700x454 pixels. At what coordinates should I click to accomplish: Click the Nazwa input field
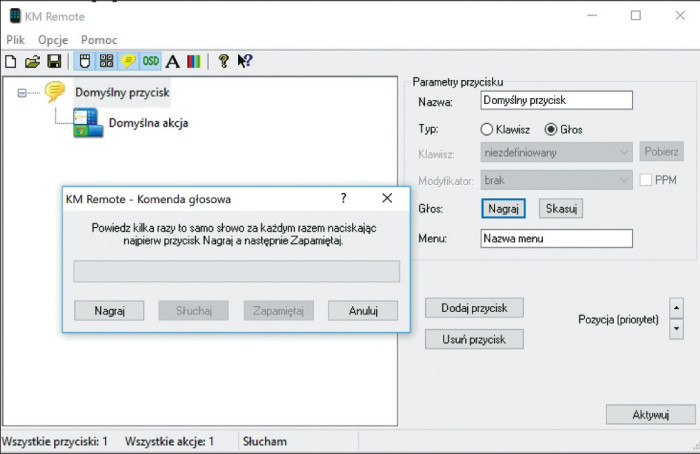tap(556, 100)
